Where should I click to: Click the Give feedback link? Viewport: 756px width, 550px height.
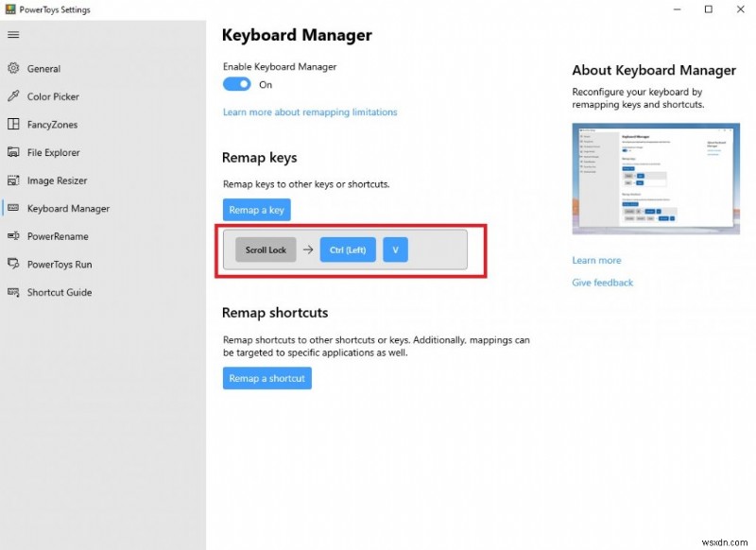point(602,283)
